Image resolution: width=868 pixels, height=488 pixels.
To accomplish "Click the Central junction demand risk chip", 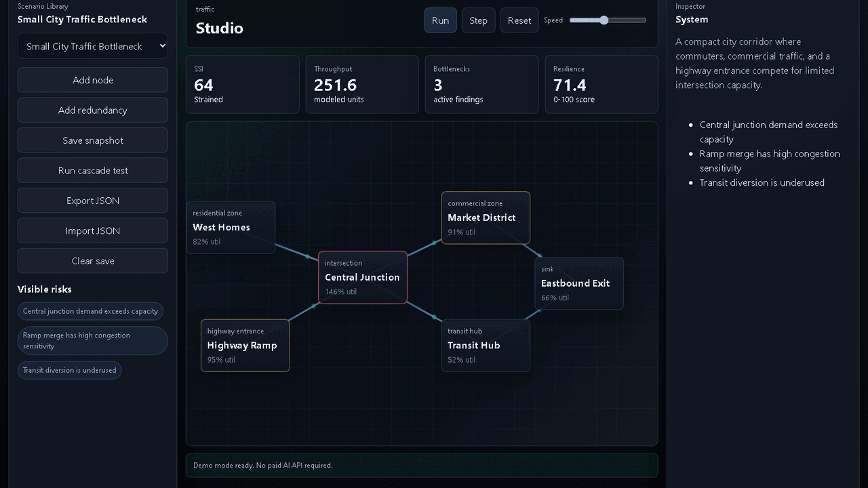I will click(x=90, y=311).
